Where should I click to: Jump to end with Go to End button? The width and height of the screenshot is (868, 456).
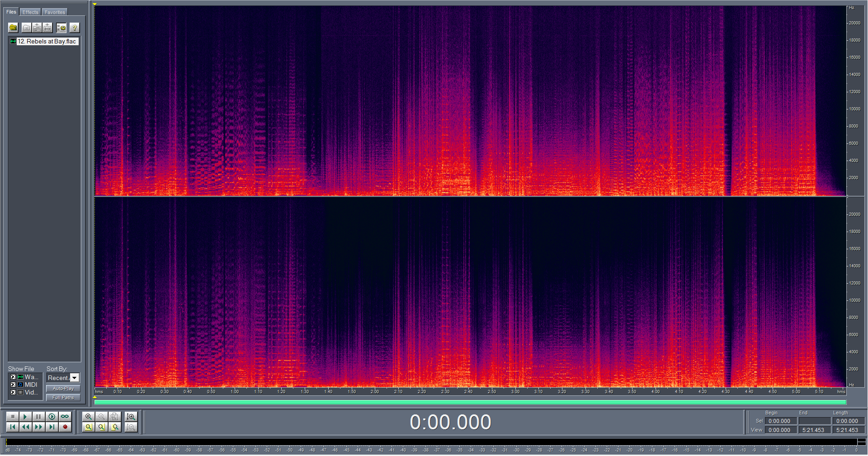(x=52, y=427)
